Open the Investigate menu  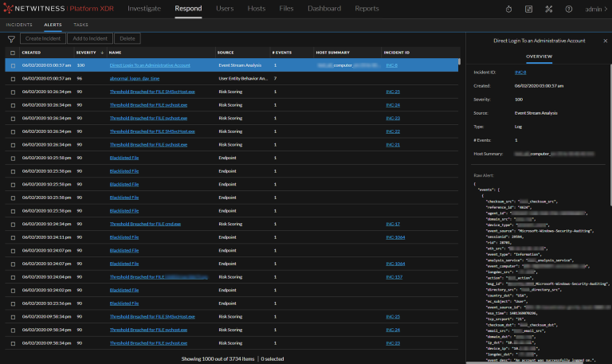click(144, 9)
